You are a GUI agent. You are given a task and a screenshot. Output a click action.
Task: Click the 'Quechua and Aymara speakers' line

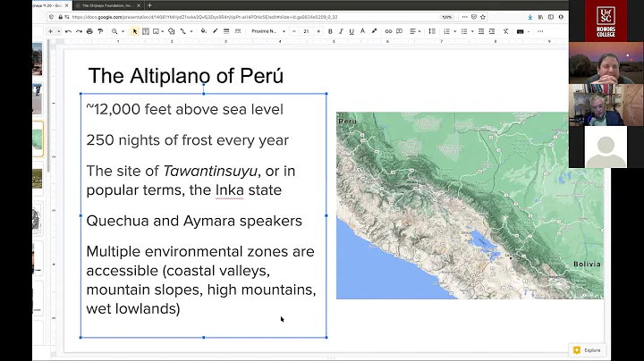(194, 221)
